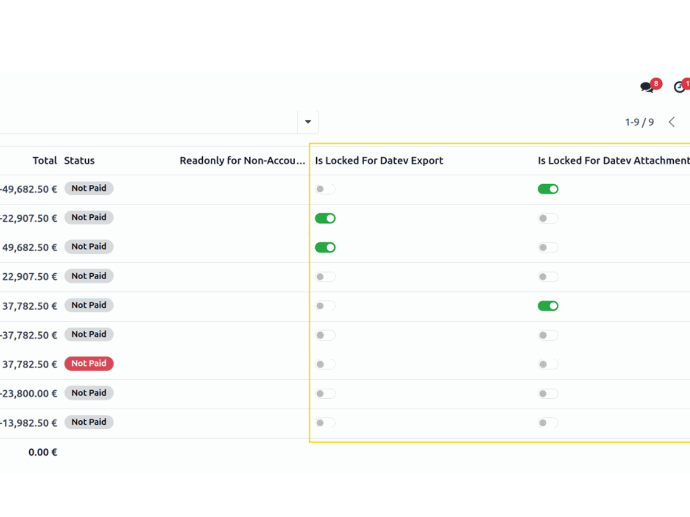Image resolution: width=690 pixels, height=517 pixels.
Task: Select the 49,682.50 € total cell
Action: pos(29,247)
